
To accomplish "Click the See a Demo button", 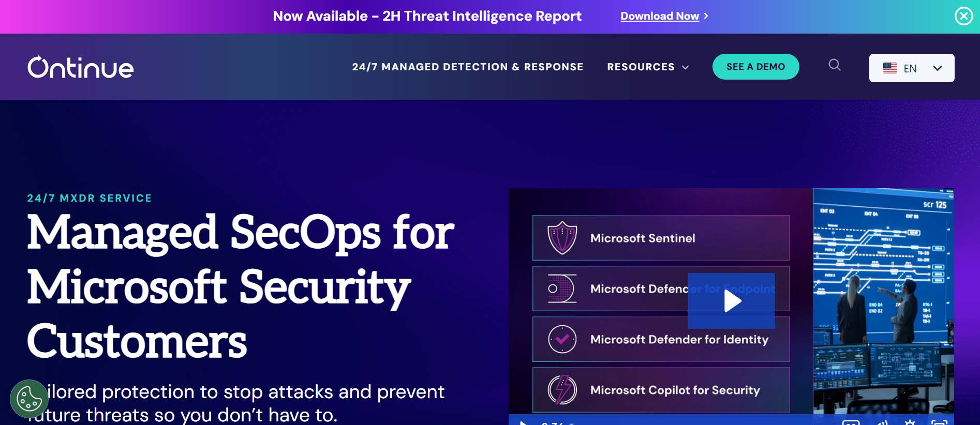I will click(756, 67).
